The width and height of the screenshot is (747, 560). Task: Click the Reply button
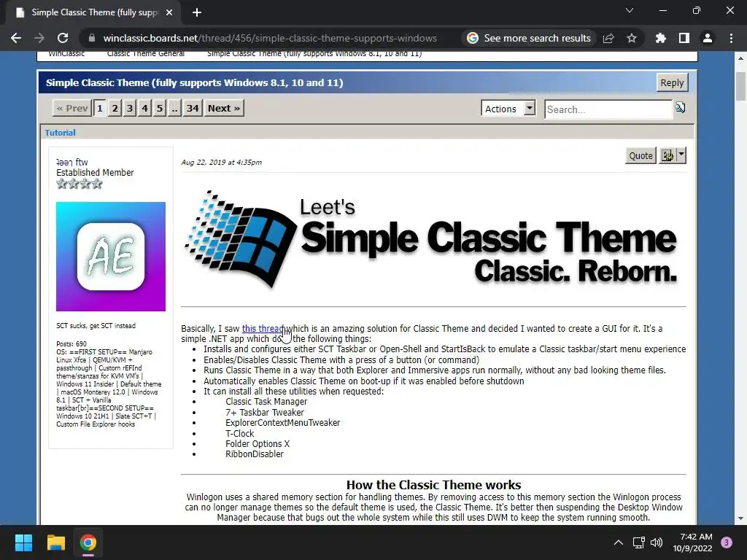[x=672, y=82]
